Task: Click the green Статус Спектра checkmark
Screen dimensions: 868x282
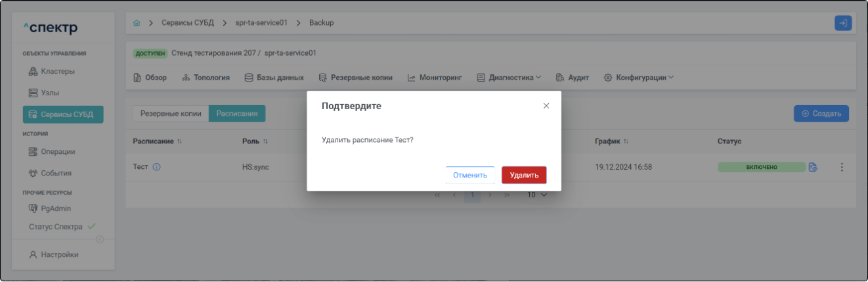Action: (92, 227)
